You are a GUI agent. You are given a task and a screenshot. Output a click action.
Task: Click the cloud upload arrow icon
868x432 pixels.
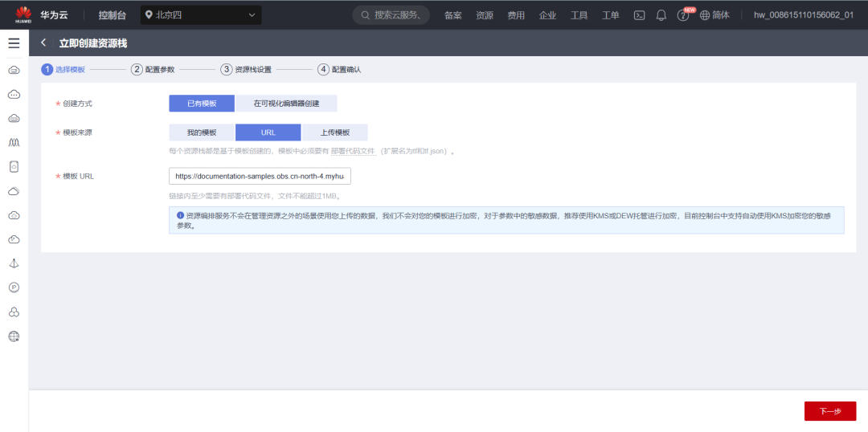tap(14, 215)
